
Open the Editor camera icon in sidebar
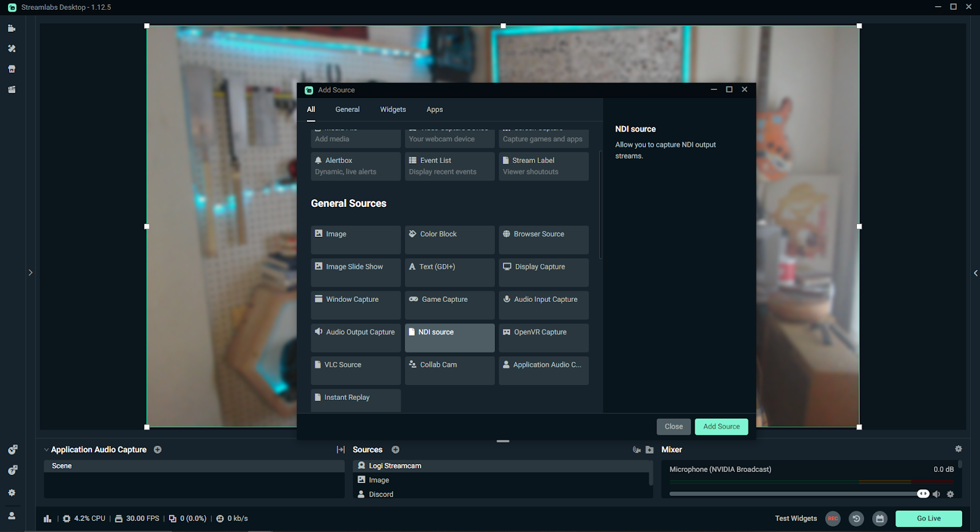point(12,28)
